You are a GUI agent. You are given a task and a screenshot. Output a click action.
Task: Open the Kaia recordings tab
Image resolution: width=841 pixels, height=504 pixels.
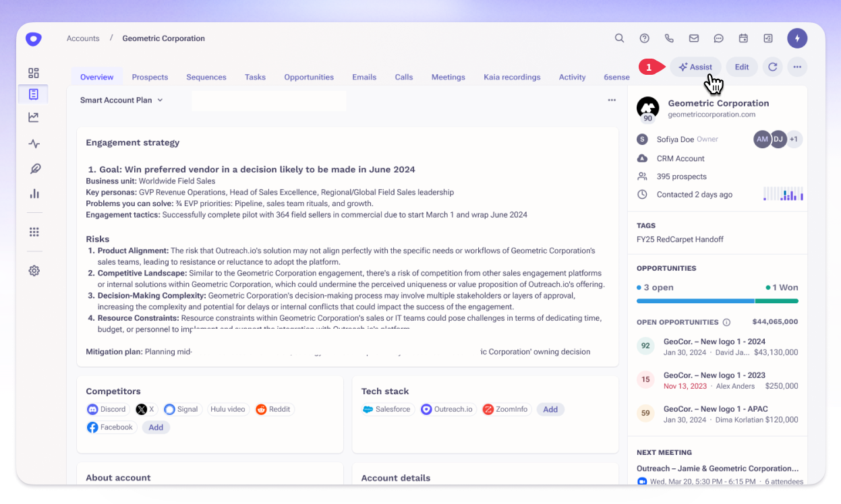pos(512,77)
